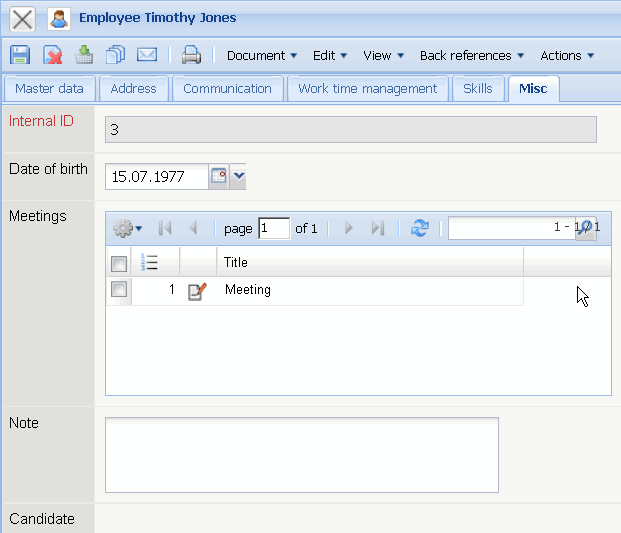Expand the Back references dropdown

[471, 55]
